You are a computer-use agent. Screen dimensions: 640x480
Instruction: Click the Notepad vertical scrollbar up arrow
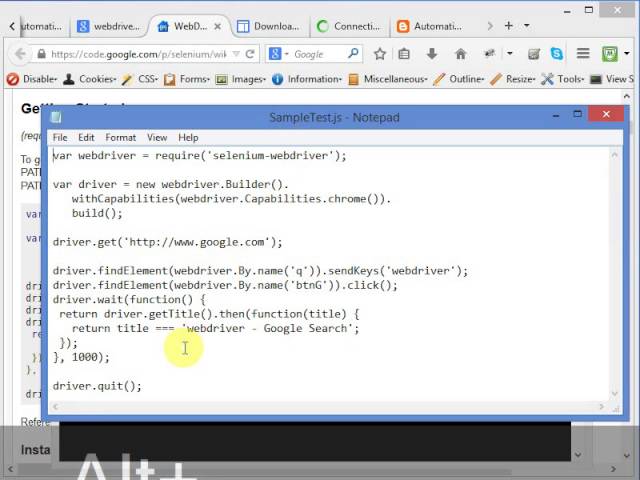[615, 155]
